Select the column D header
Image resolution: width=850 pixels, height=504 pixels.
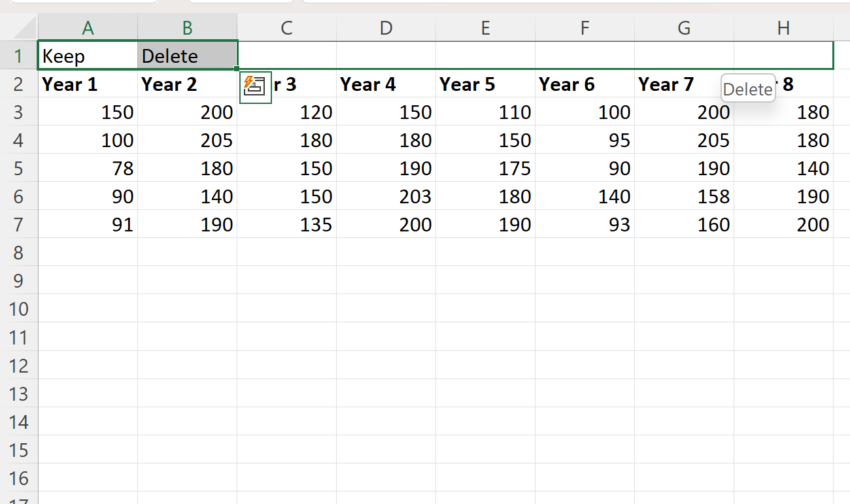tap(386, 27)
